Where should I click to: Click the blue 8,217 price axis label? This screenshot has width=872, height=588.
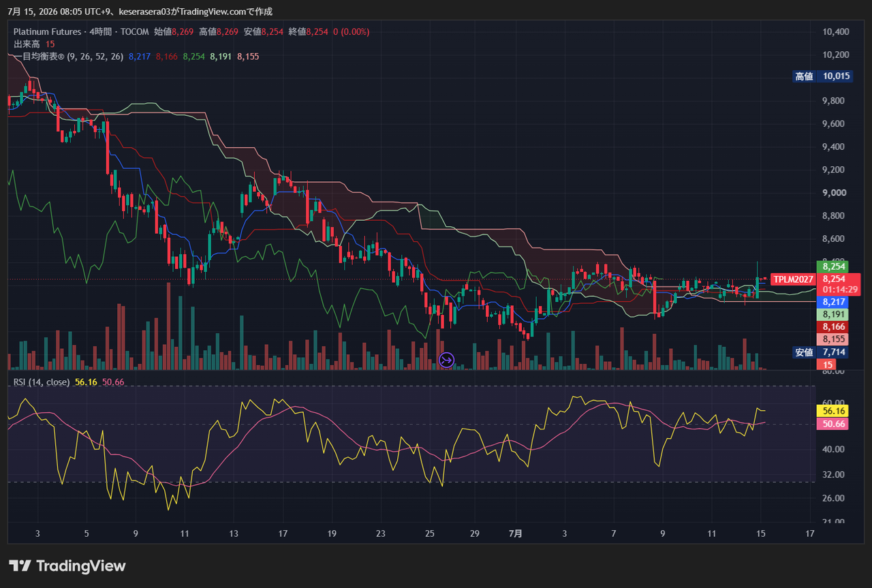tap(834, 302)
